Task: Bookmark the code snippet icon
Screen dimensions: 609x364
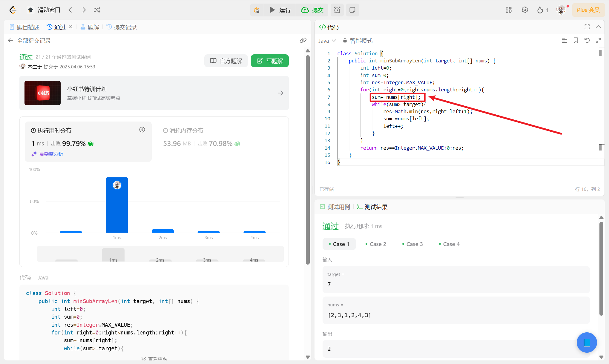Action: [576, 41]
